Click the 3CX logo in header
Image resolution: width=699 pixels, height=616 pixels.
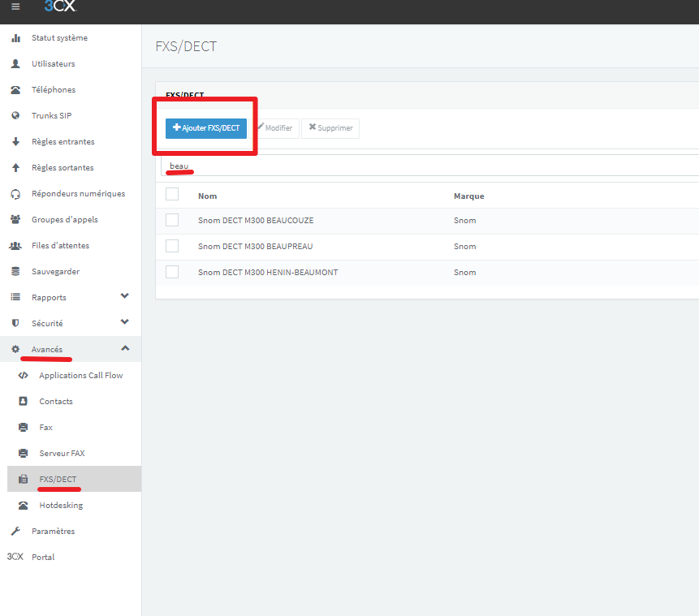pos(60,6)
